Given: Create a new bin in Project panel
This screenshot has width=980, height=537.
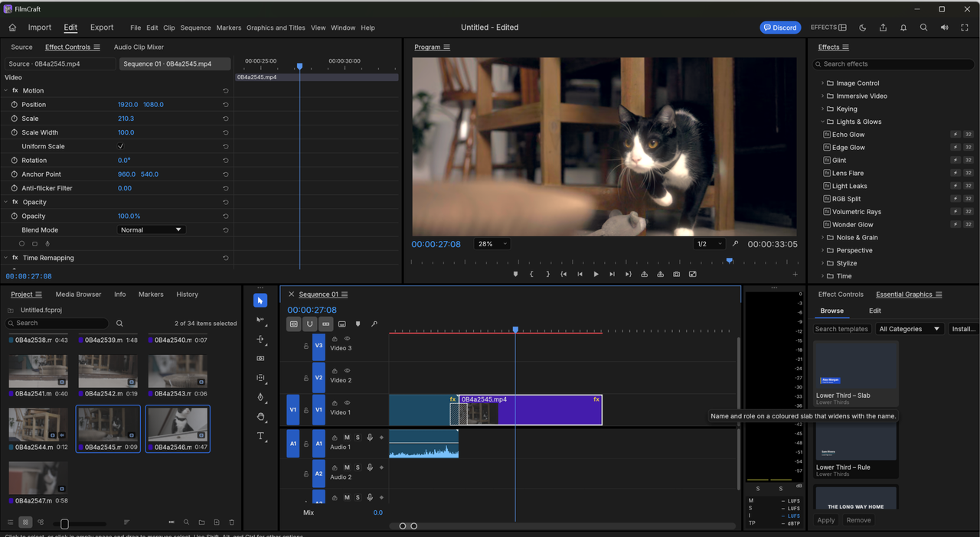Looking at the screenshot, I should click(201, 522).
